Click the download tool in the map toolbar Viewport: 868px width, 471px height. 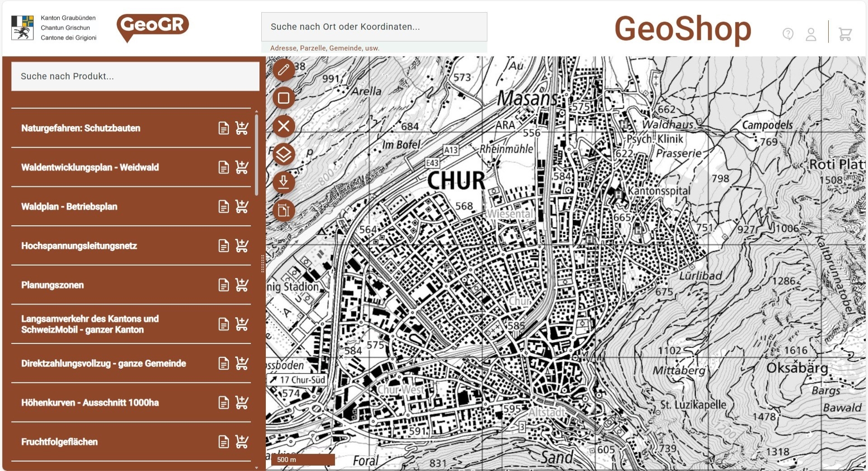pyautogui.click(x=283, y=182)
